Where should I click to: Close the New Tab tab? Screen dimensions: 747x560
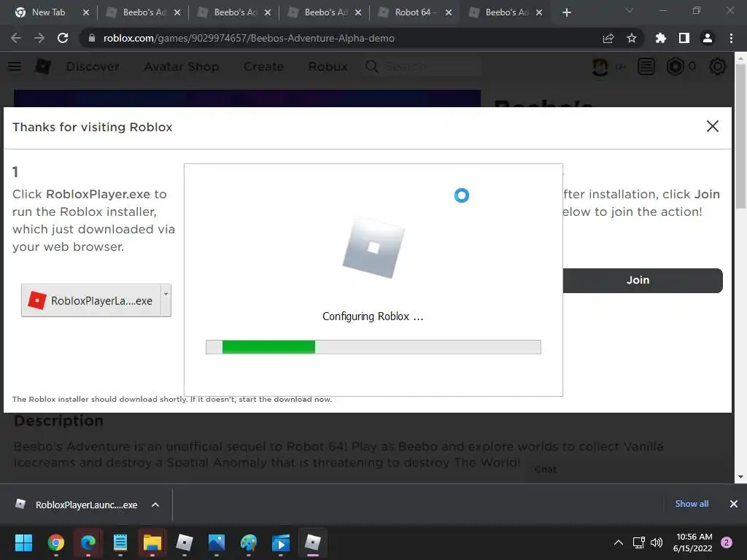pyautogui.click(x=86, y=12)
